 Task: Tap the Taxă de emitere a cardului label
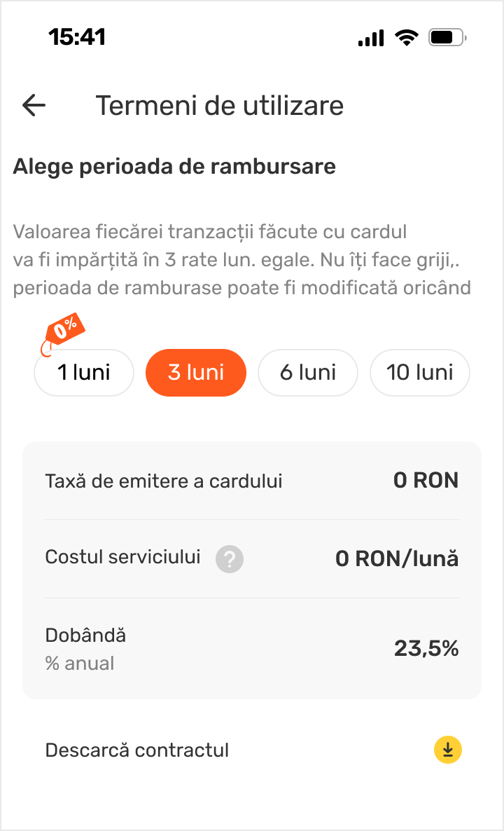pos(164,481)
